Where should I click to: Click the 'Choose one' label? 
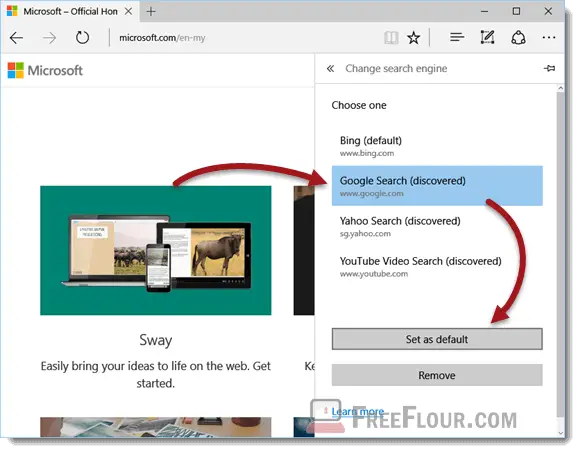(359, 105)
